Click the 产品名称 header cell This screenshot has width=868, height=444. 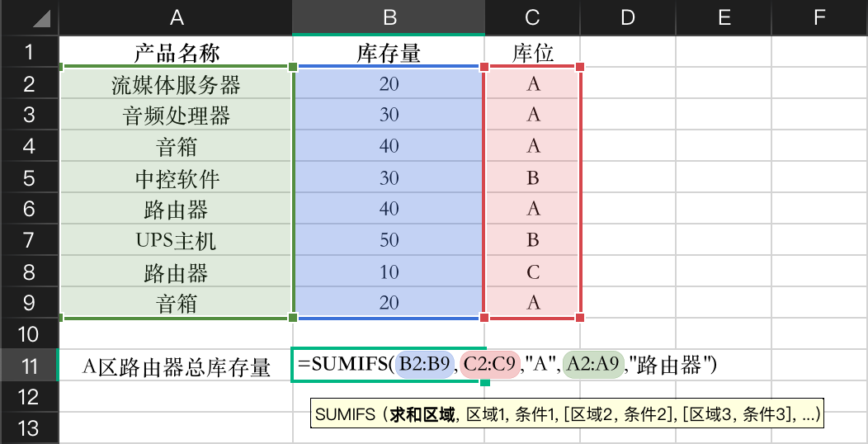pyautogui.click(x=176, y=52)
